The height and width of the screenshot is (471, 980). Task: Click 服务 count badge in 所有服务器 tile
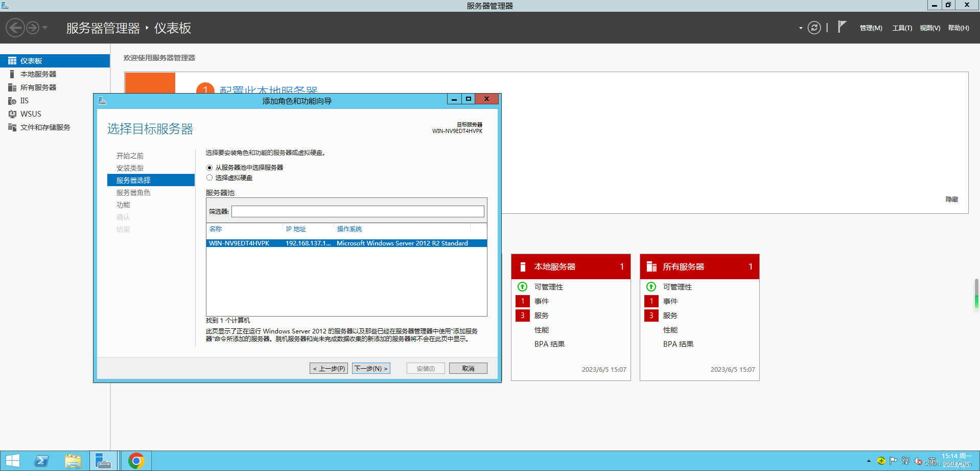[x=651, y=316]
